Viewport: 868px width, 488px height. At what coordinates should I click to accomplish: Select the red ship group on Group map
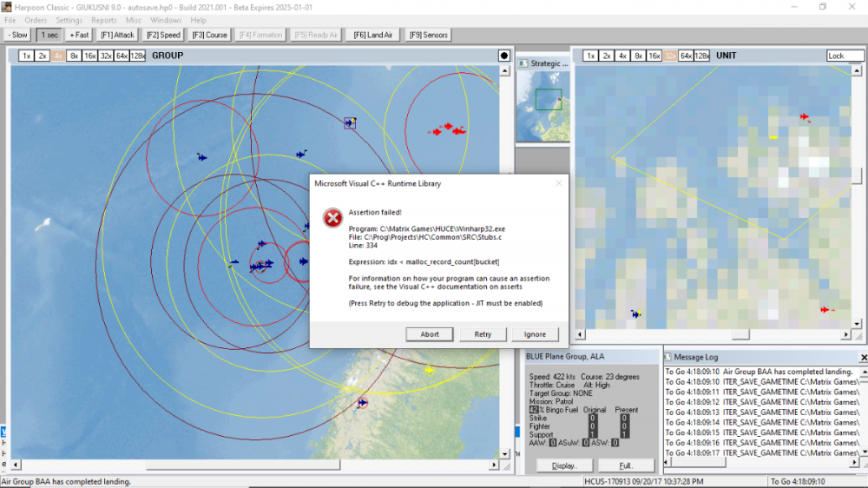[x=447, y=130]
